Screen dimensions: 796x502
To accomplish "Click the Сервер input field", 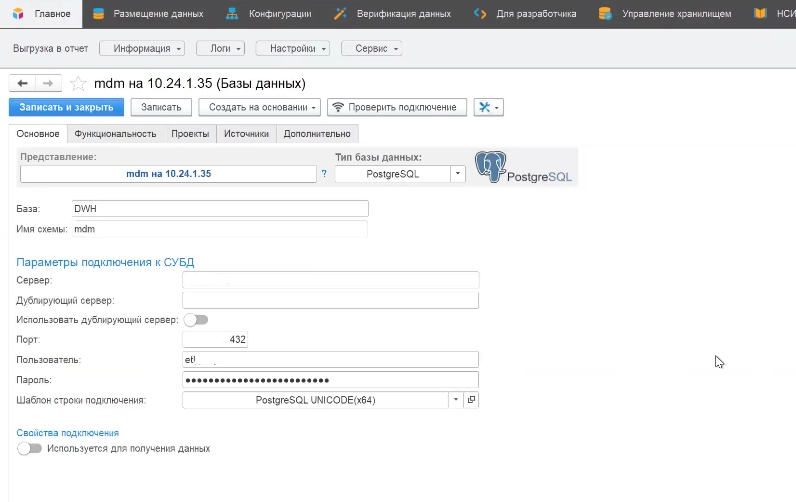I will (x=330, y=280).
